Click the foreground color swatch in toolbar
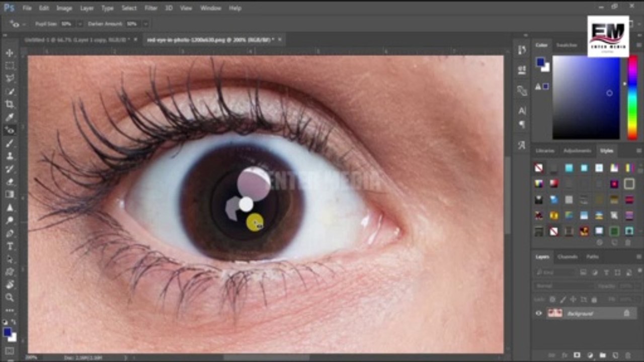 (7, 332)
